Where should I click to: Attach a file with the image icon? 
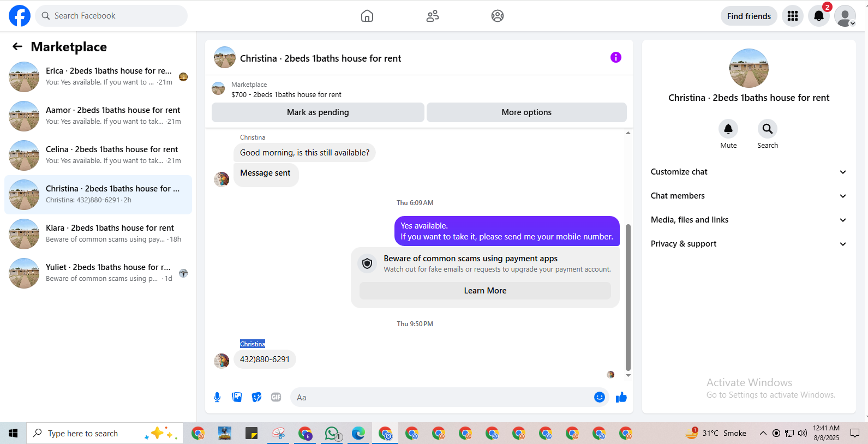(237, 397)
